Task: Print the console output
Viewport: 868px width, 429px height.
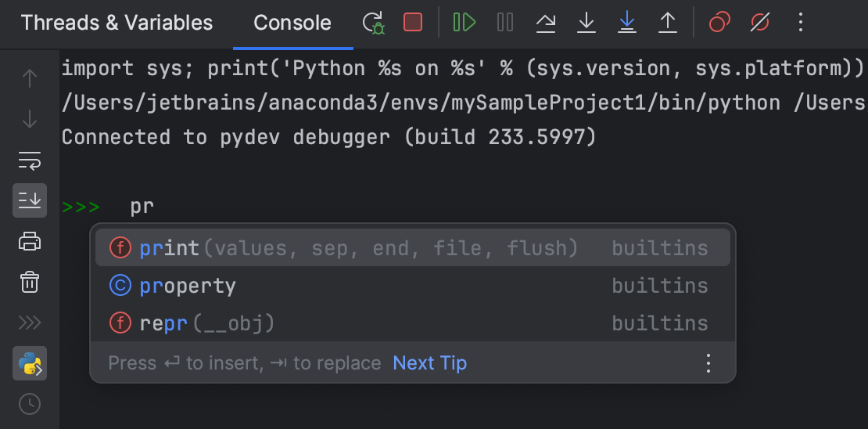Action: coord(30,241)
